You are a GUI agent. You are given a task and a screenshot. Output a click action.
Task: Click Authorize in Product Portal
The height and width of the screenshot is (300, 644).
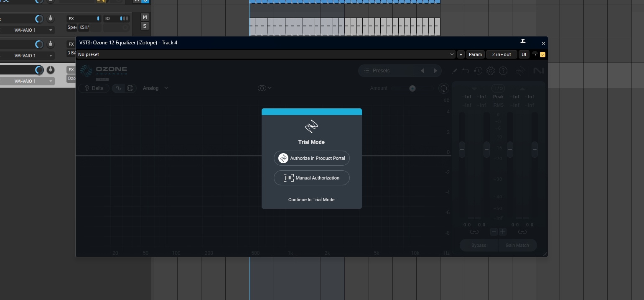pos(312,158)
